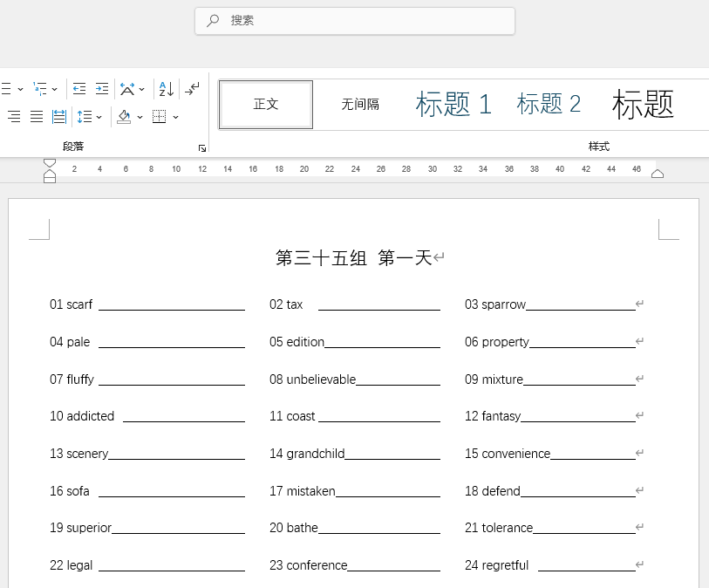709x588 pixels.
Task: Open the paragraph settings dialog launcher
Action: point(202,148)
